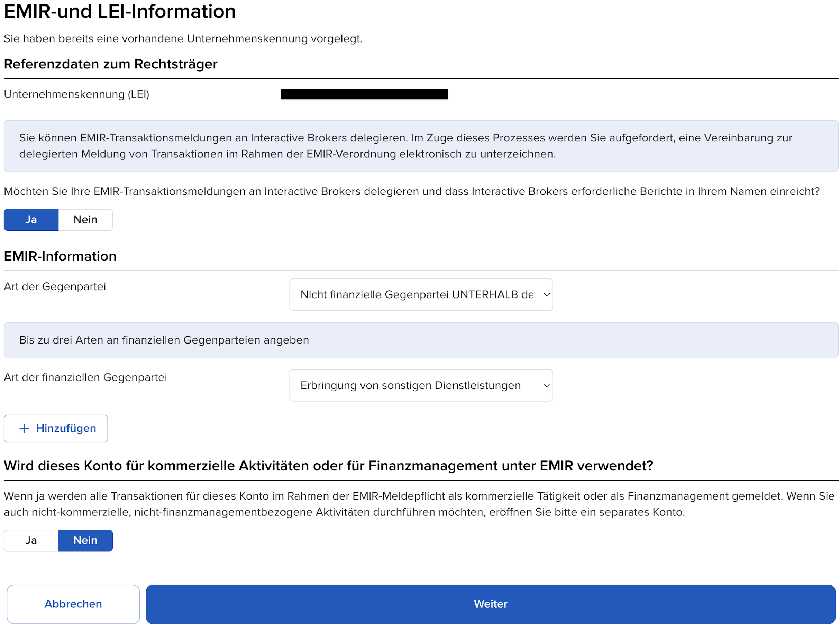Click the EMIR-Information section heading
The width and height of the screenshot is (840, 631).
point(60,257)
